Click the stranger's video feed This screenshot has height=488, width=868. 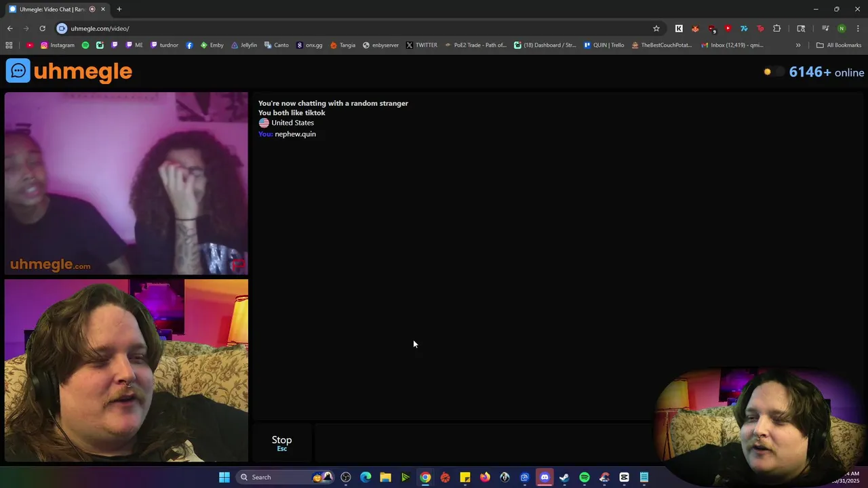pos(126,183)
